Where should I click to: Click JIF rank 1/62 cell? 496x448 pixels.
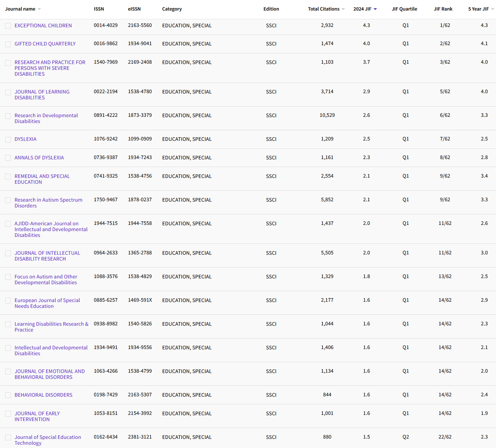pos(445,25)
